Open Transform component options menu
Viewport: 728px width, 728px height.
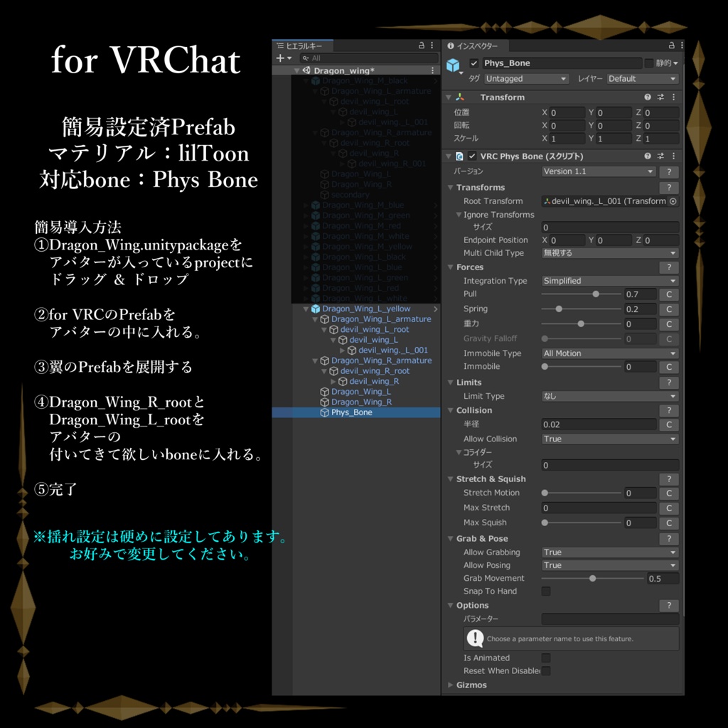pos(673,97)
